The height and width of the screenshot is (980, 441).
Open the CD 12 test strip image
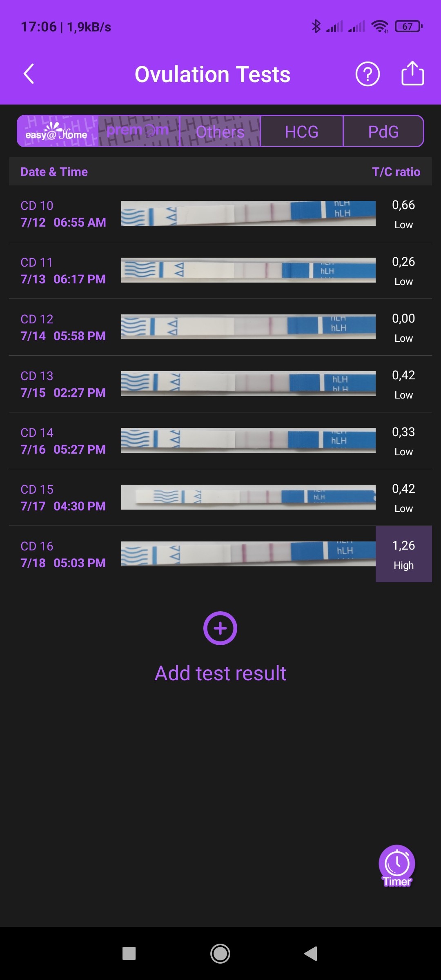pos(248,327)
